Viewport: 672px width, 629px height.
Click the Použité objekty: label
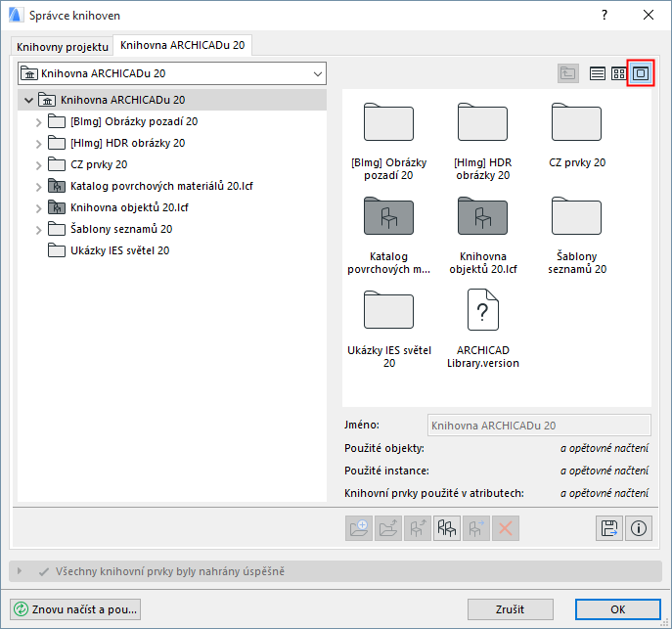click(384, 448)
